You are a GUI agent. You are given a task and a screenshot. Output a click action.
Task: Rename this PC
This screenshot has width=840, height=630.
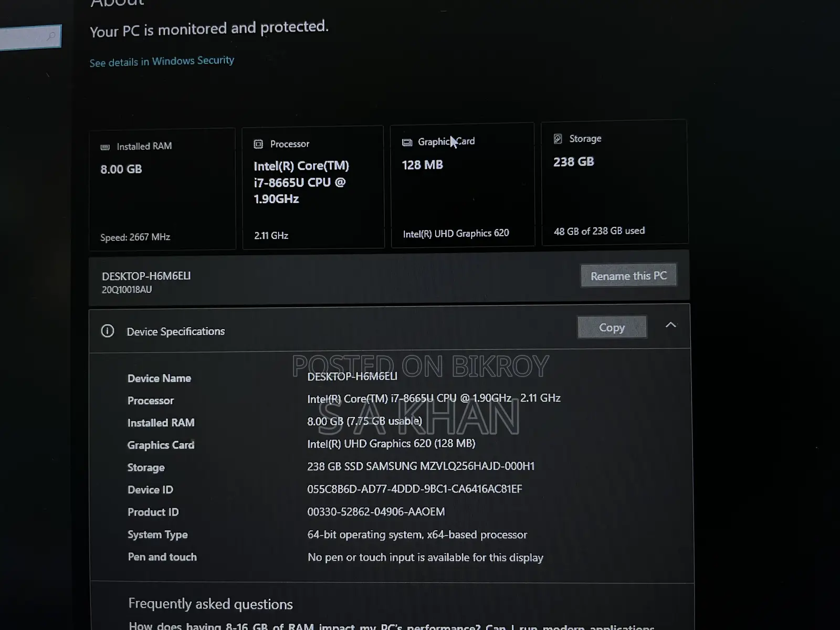coord(628,276)
